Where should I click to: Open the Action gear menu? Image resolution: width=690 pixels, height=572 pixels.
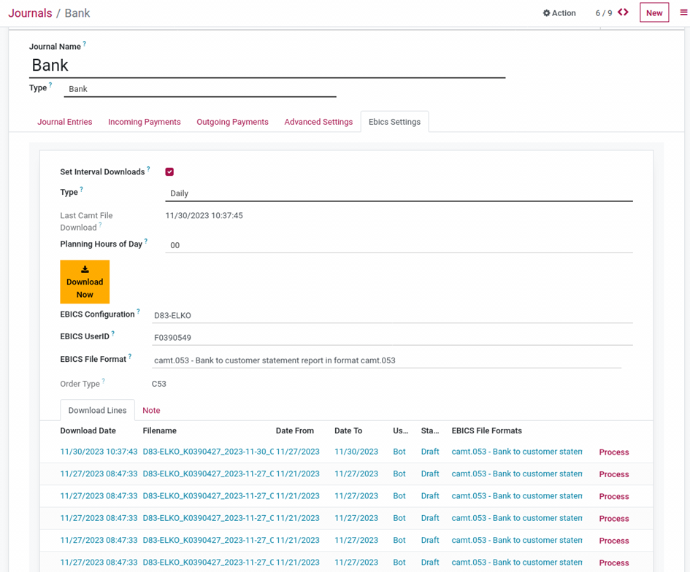point(559,13)
